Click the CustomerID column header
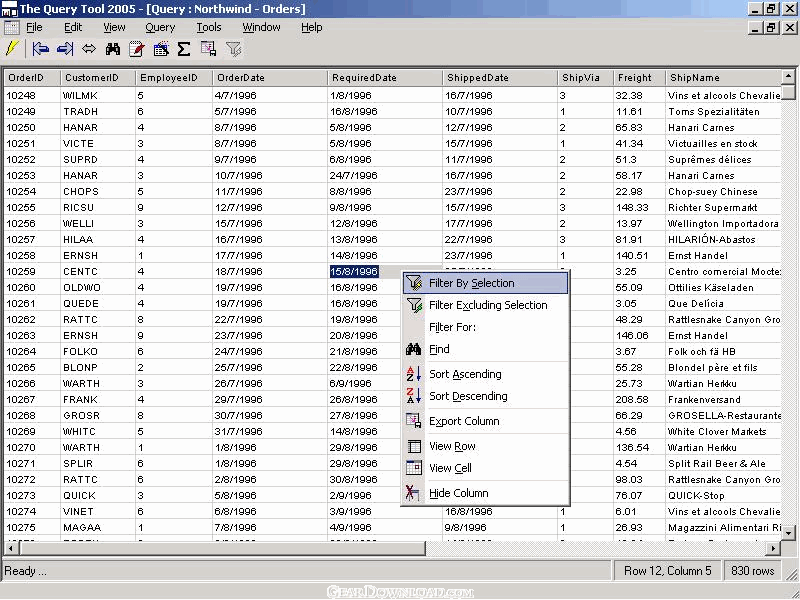The image size is (800, 600). tap(98, 78)
